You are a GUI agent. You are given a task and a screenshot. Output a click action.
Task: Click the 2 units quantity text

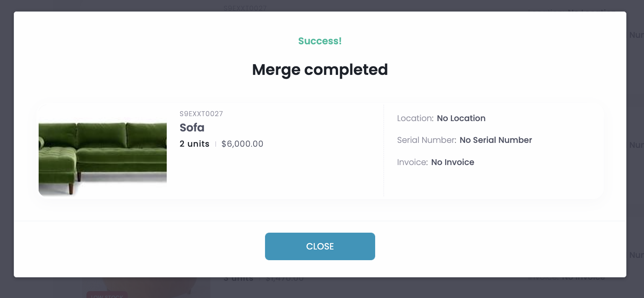click(195, 144)
